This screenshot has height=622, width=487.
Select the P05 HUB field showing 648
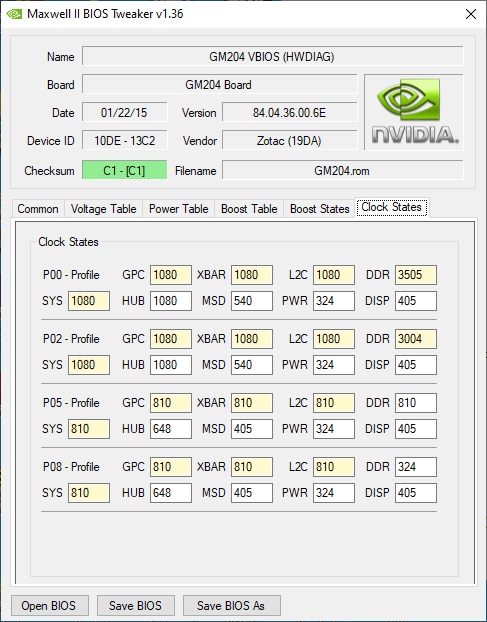(171, 429)
